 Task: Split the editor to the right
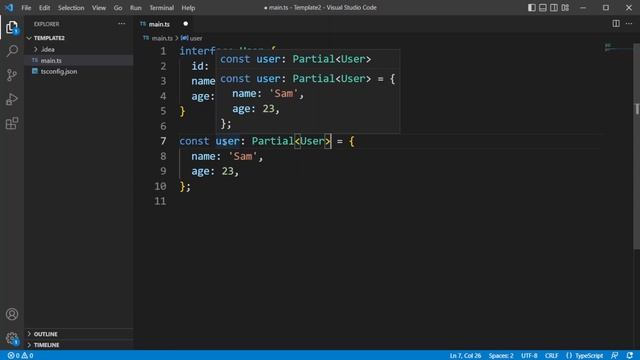[x=616, y=24]
